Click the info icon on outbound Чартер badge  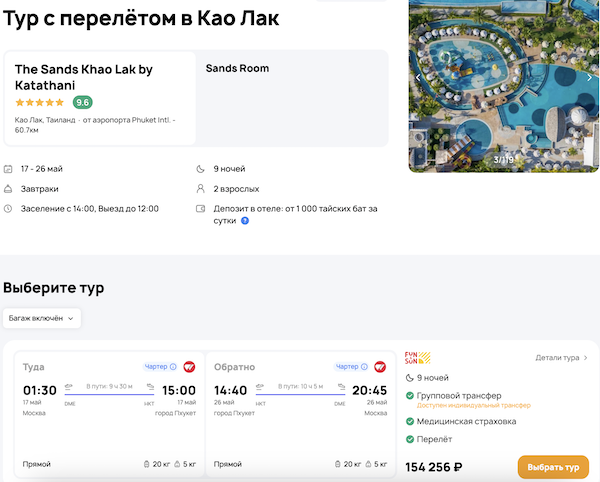pyautogui.click(x=173, y=367)
